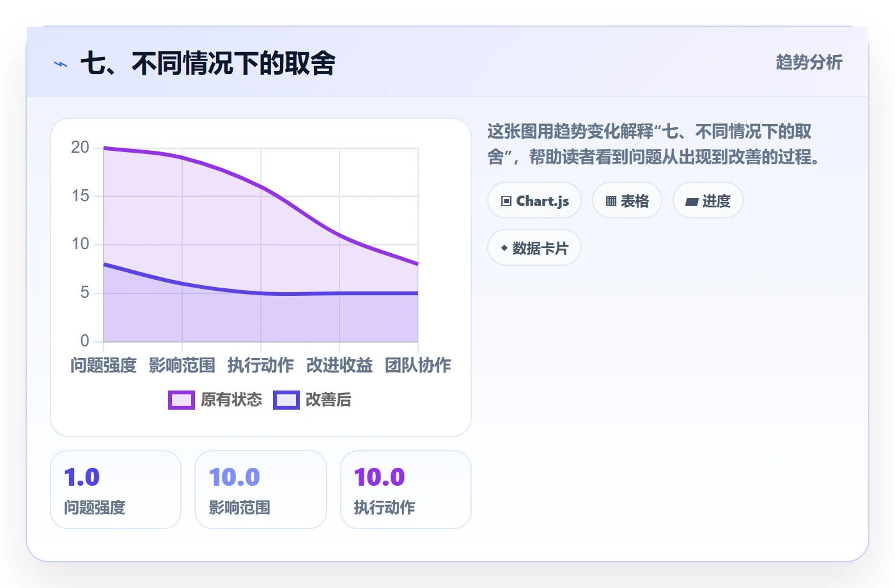This screenshot has height=588, width=895.
Task: Click the 改进收益 x-axis label
Action: coord(339,365)
